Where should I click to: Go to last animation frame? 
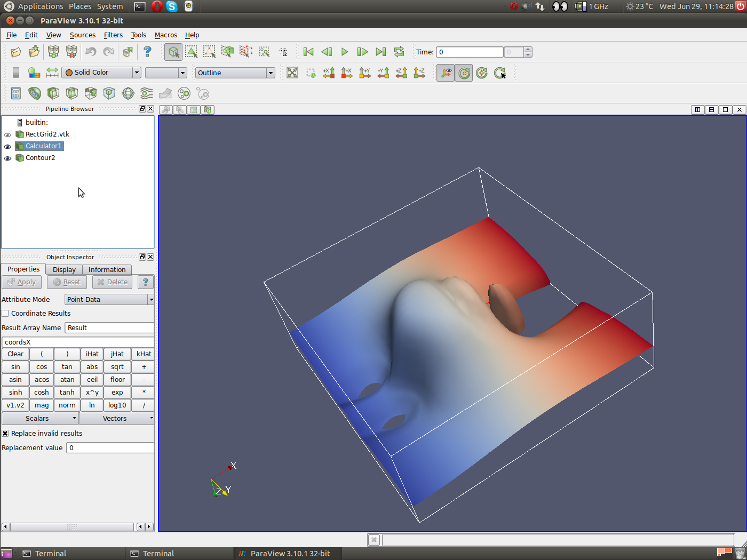381,52
